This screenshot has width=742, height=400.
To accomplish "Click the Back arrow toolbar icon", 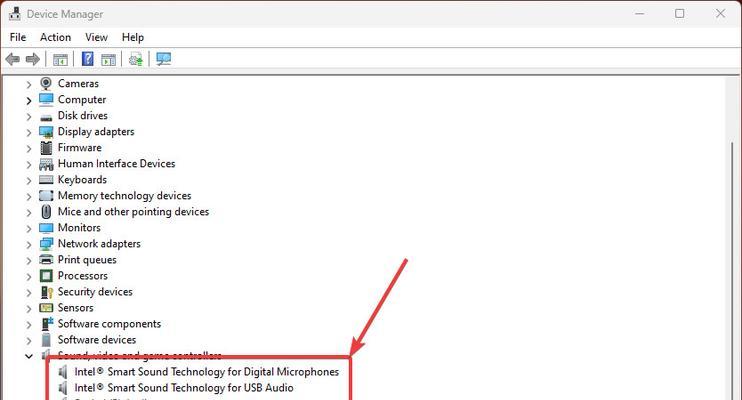I will coord(13,59).
